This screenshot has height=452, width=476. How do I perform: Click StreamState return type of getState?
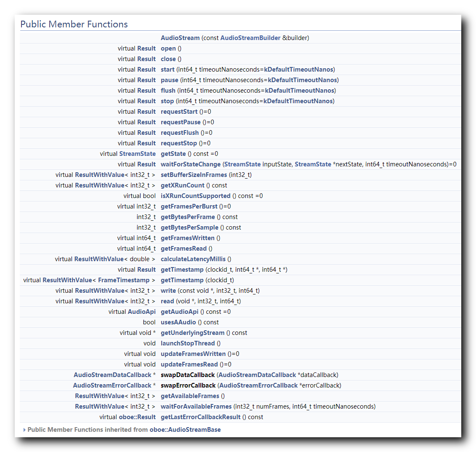[138, 154]
